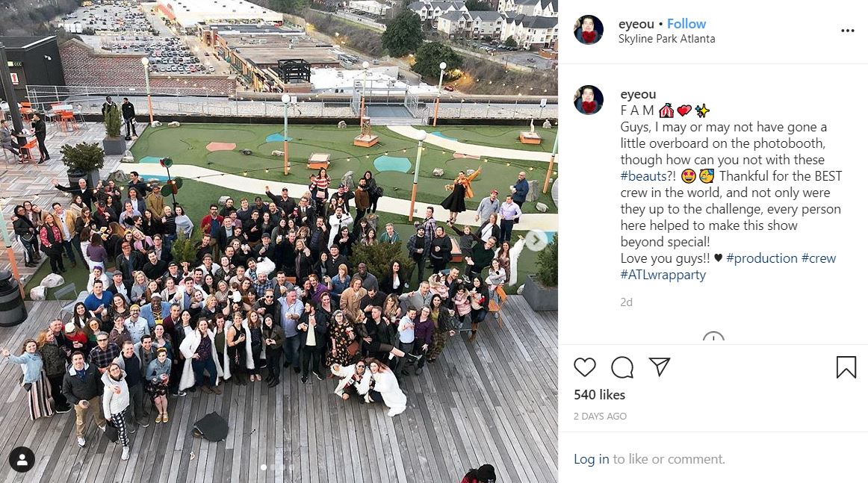Click the Log in link
The height and width of the screenshot is (483, 868).
[591, 458]
